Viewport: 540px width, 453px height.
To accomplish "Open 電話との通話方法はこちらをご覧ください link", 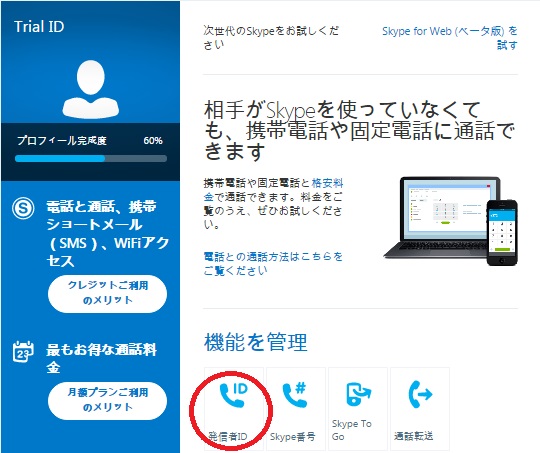I will pyautogui.click(x=273, y=264).
